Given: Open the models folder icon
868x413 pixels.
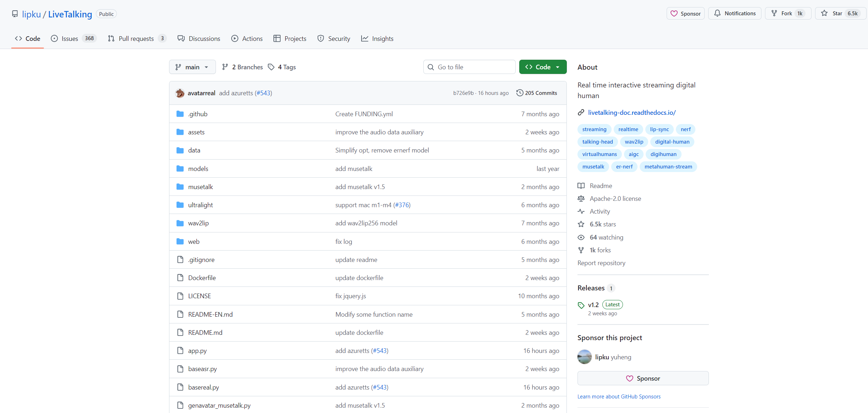Looking at the screenshot, I should pyautogui.click(x=180, y=168).
